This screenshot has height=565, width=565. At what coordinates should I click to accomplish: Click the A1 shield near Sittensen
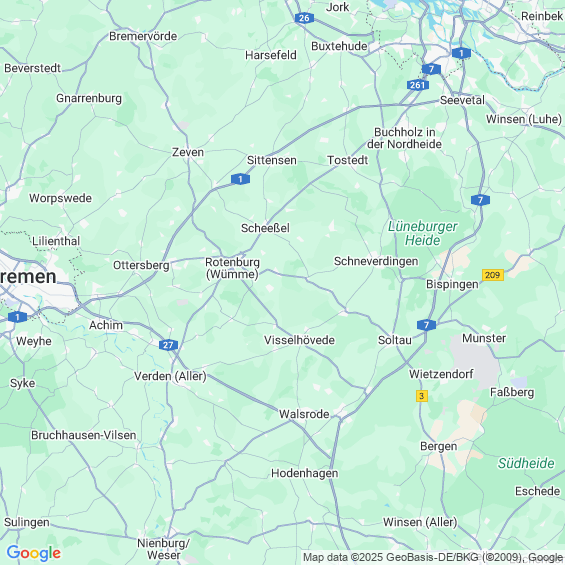pos(240,179)
